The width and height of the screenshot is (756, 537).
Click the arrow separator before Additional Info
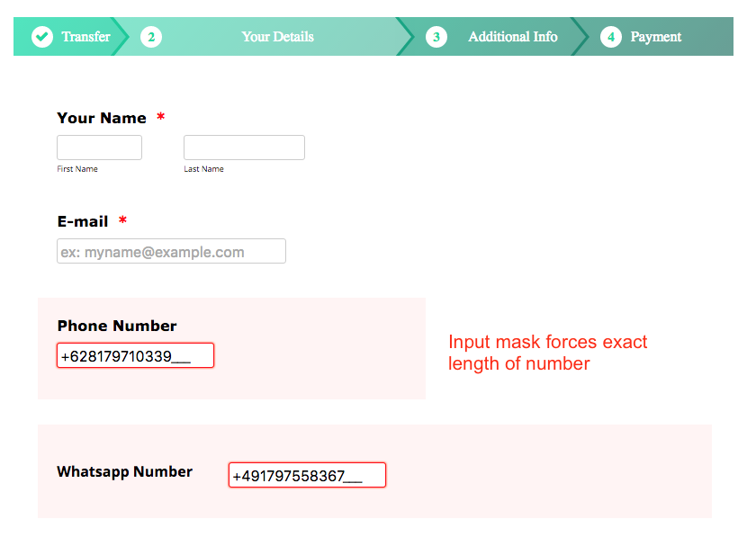pos(409,37)
